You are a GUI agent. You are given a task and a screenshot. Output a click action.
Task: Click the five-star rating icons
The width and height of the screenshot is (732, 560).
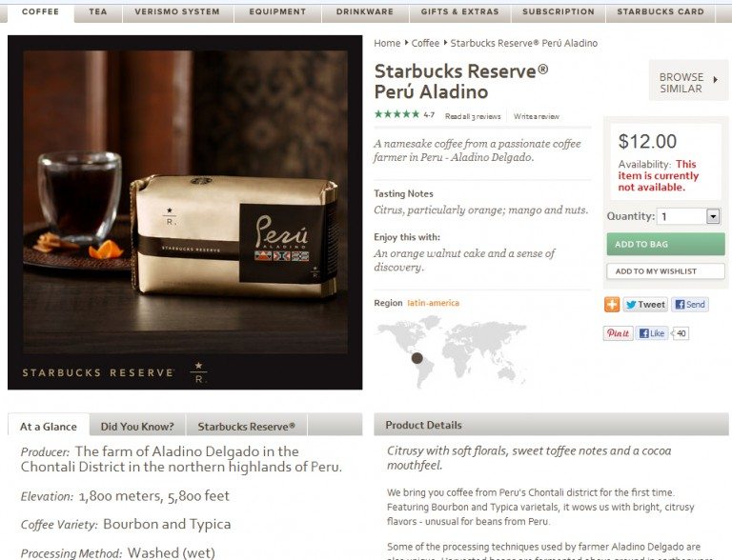coord(397,114)
